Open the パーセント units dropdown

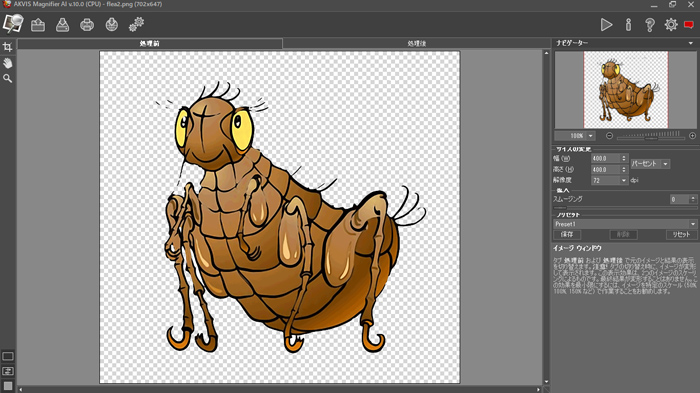tap(650, 164)
